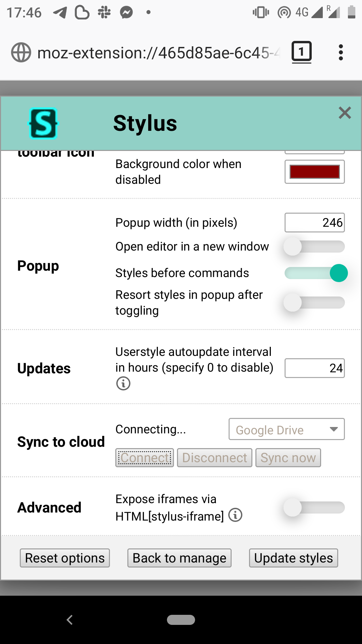
Task: Close the Stylus options dialog
Action: 345,113
